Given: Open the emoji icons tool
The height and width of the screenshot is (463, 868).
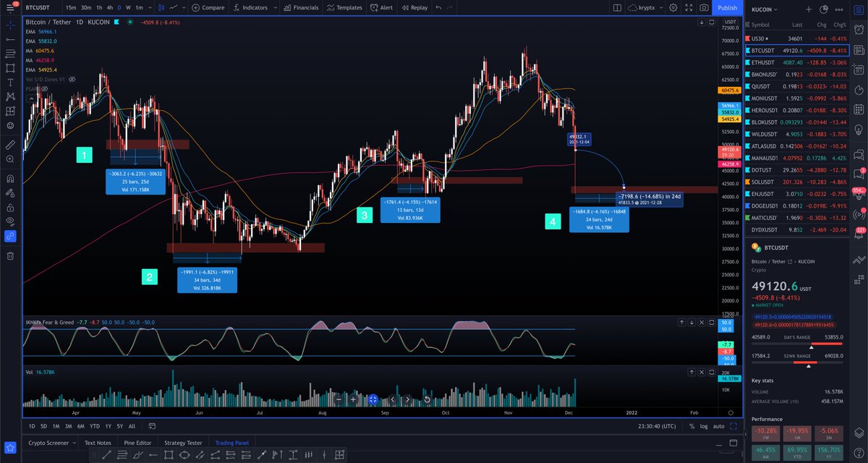Looking at the screenshot, I should tap(10, 125).
